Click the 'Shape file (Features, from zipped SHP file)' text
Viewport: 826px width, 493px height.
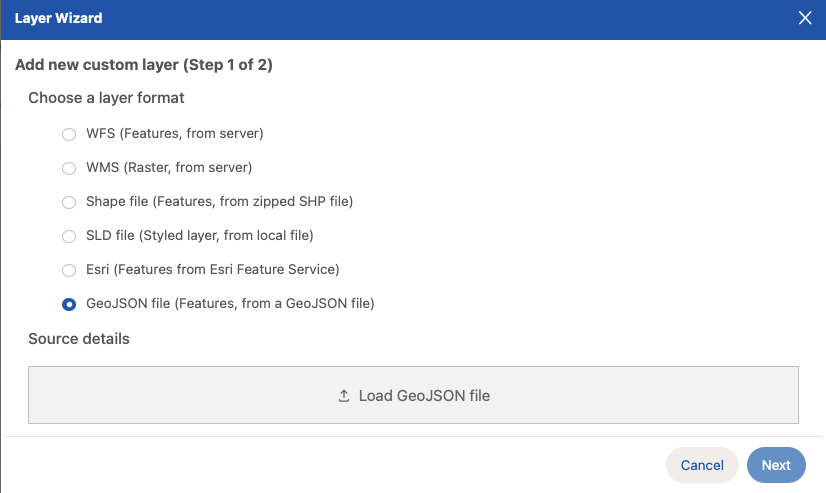click(220, 201)
